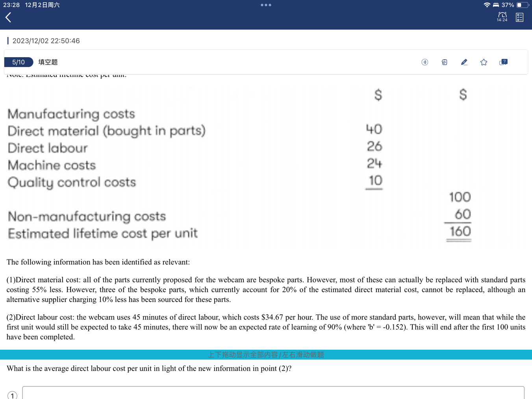Open the three-dot multitasking menu
Image resolution: width=532 pixels, height=399 pixels.
(x=266, y=5)
